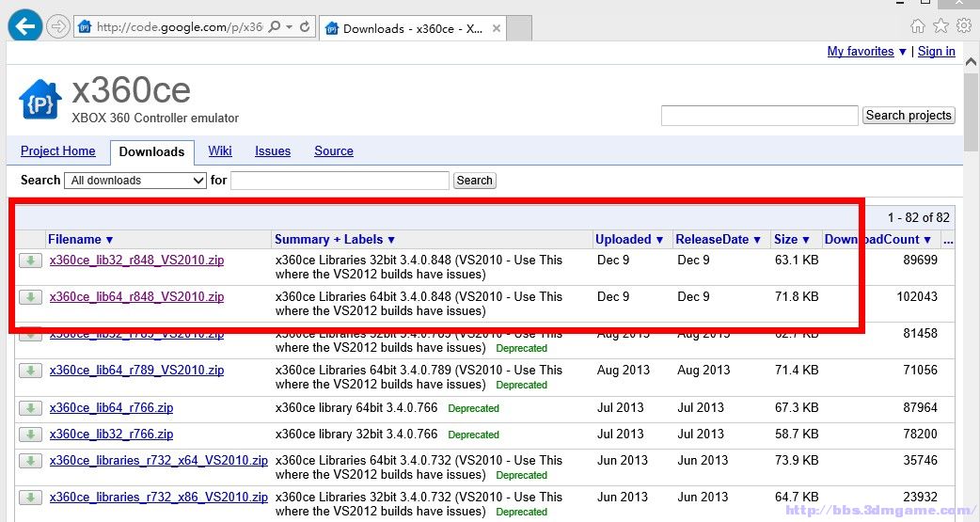Click the x360ce project logo icon

click(x=40, y=100)
